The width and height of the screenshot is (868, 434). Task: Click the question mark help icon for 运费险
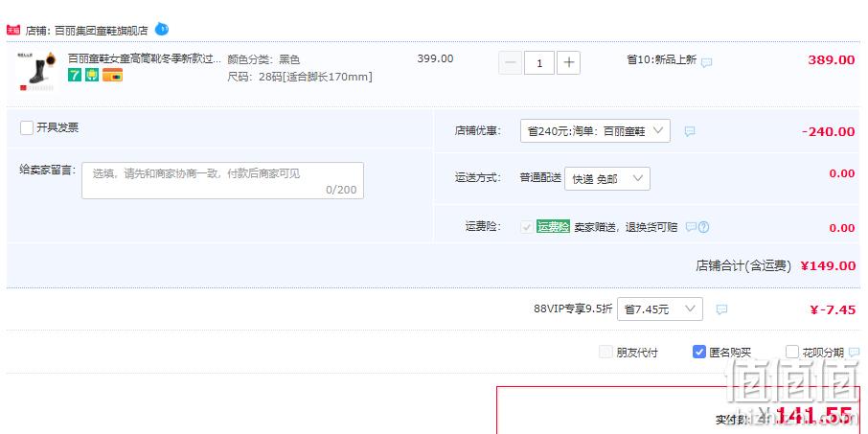703,227
